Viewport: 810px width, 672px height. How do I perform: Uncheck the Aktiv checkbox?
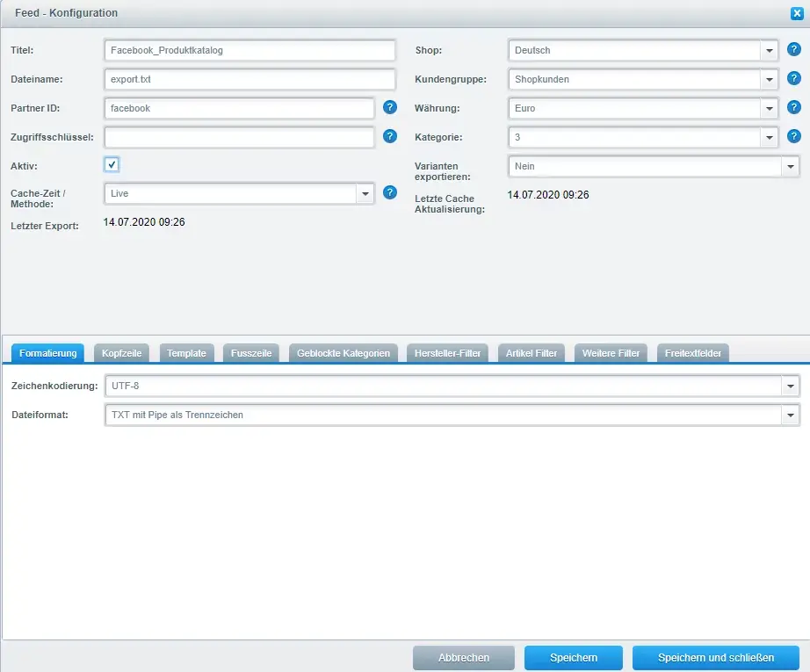(x=112, y=165)
